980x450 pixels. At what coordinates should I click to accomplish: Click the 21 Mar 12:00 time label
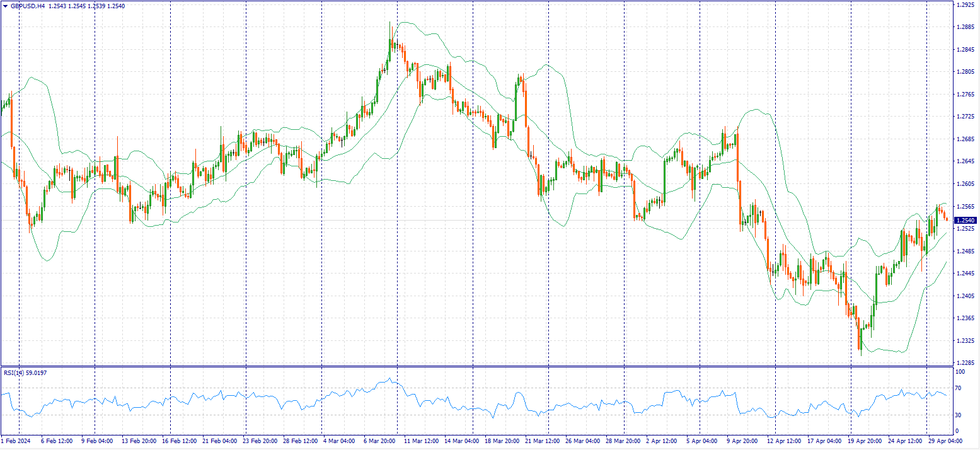541,441
